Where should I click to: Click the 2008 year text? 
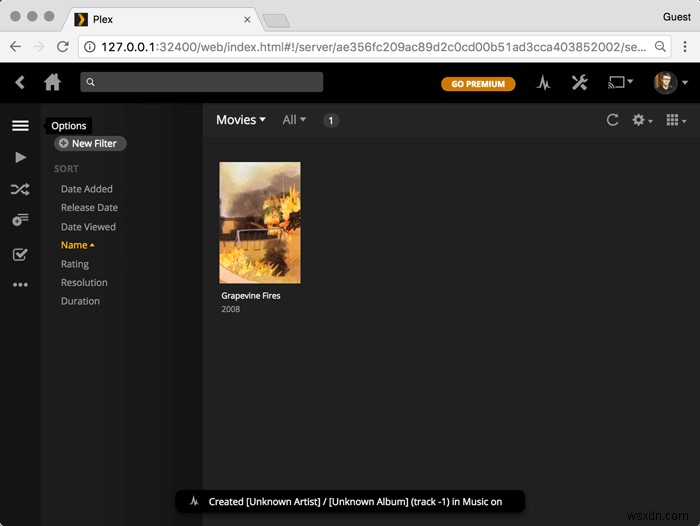click(x=230, y=309)
